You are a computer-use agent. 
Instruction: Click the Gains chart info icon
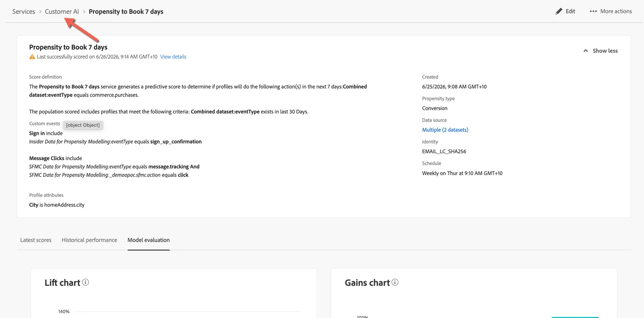(x=395, y=282)
